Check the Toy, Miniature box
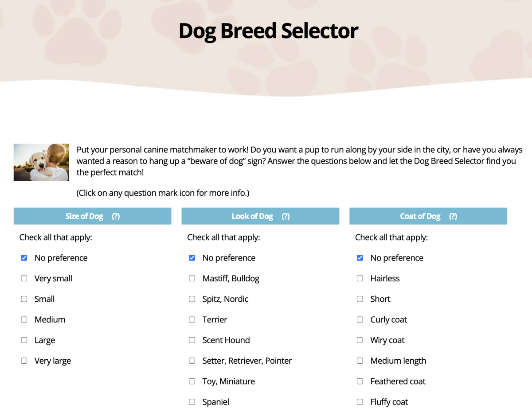Image resolution: width=532 pixels, height=412 pixels. [192, 381]
